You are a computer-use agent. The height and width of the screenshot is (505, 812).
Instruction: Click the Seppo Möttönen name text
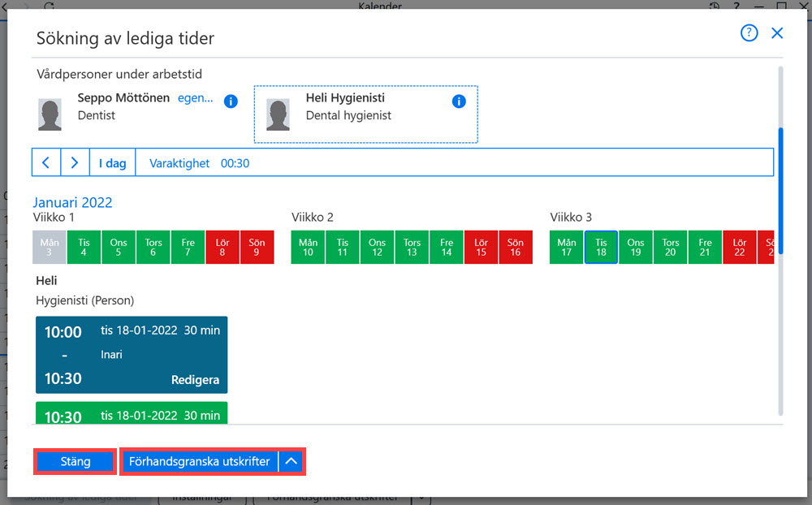pos(123,98)
